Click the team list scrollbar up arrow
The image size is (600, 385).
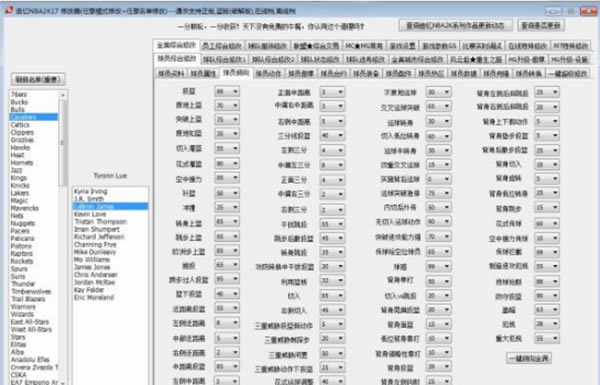(63, 95)
